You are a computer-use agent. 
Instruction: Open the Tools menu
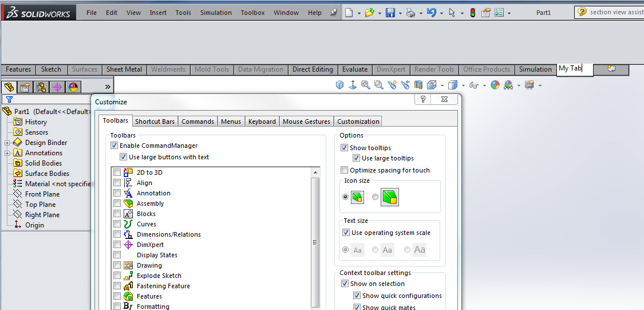183,13
